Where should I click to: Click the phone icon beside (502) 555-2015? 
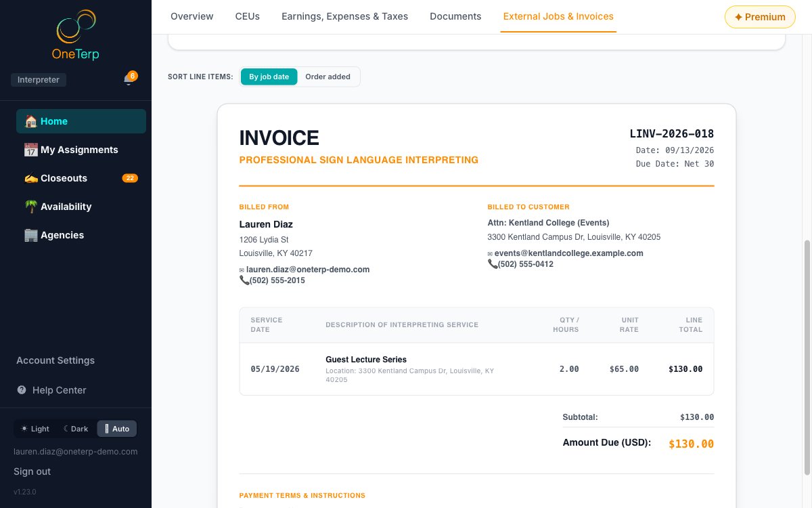pos(244,280)
